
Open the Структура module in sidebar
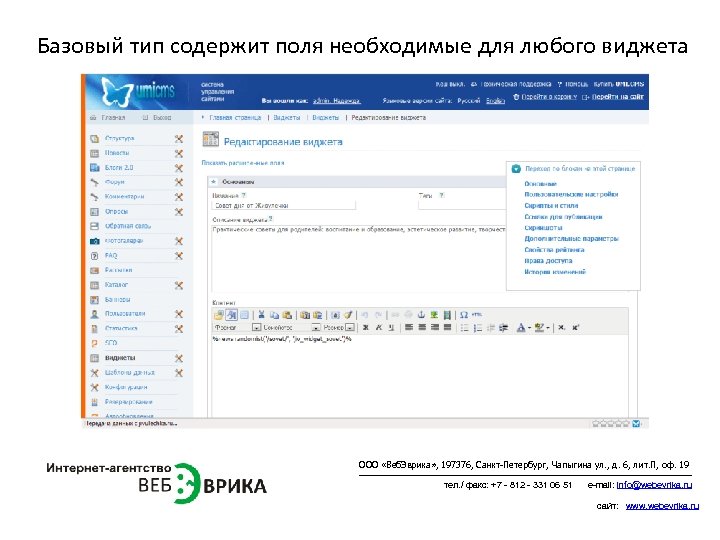119,138
